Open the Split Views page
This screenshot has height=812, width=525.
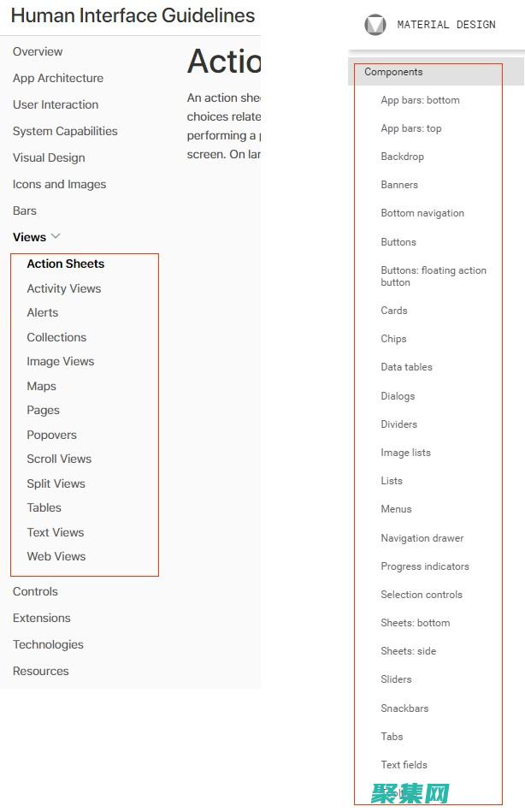tap(56, 483)
